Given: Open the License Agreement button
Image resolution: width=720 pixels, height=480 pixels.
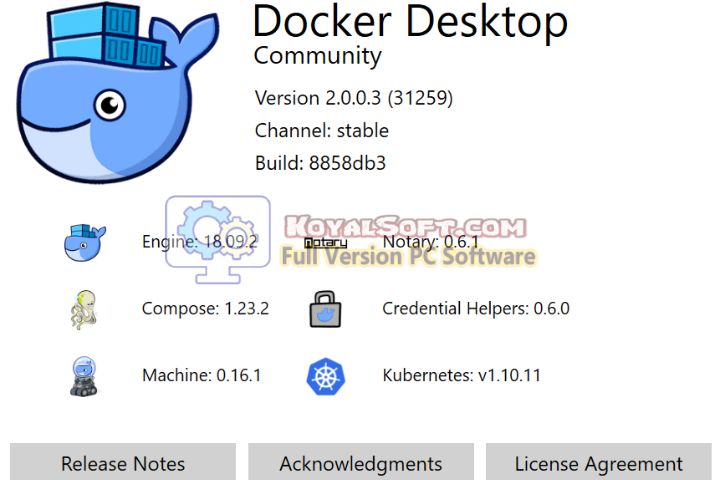Looking at the screenshot, I should click(x=599, y=462).
